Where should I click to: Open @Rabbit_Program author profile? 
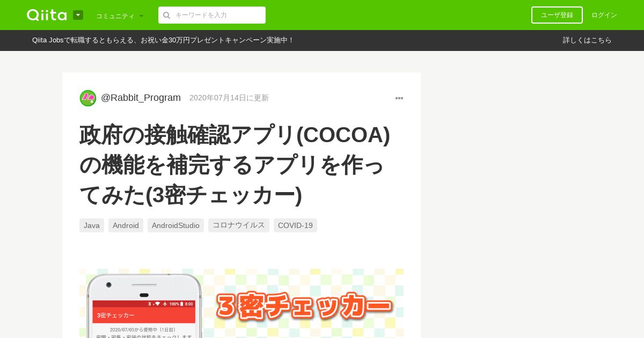tap(141, 98)
